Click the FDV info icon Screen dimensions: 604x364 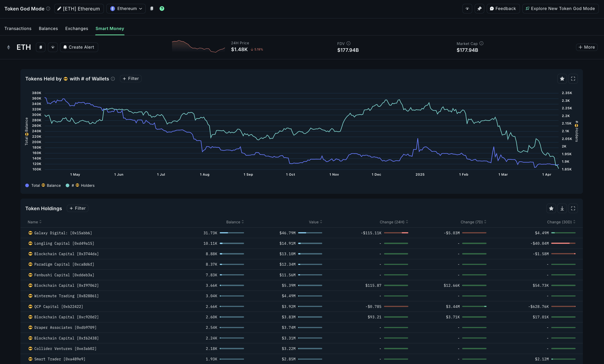[348, 43]
